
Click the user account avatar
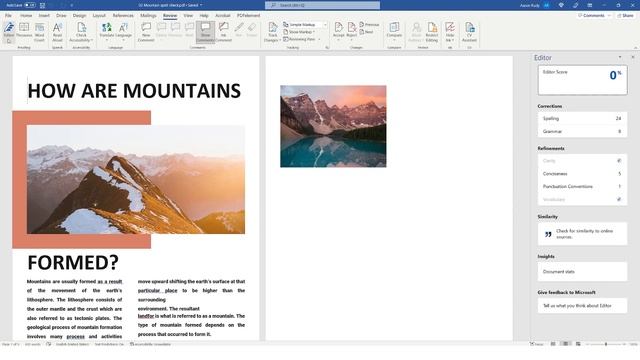tap(547, 5)
